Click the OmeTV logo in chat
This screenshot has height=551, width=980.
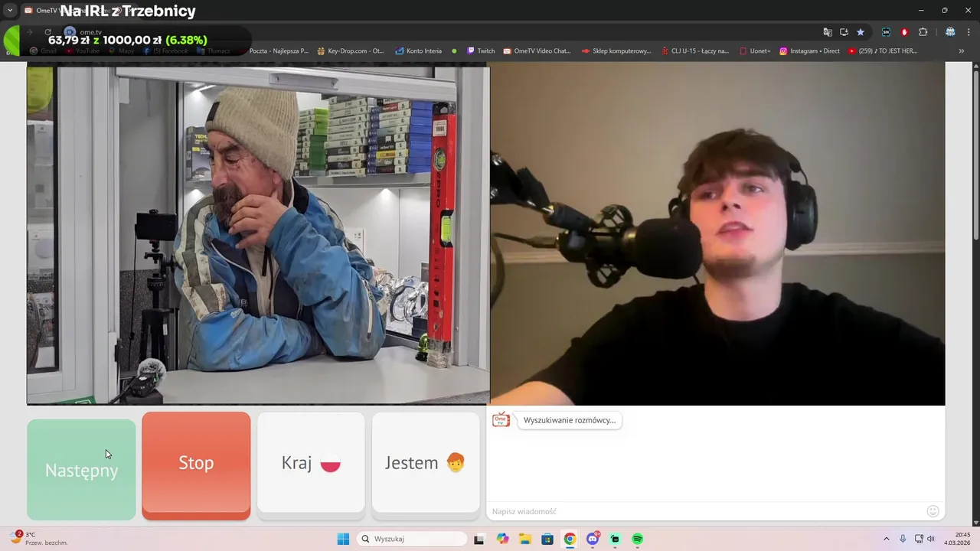(x=501, y=419)
